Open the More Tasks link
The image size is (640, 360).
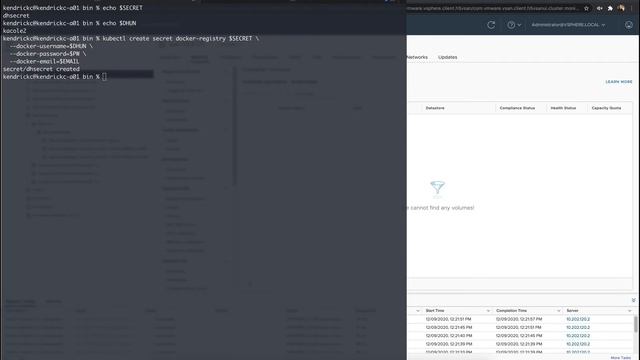pos(620,358)
